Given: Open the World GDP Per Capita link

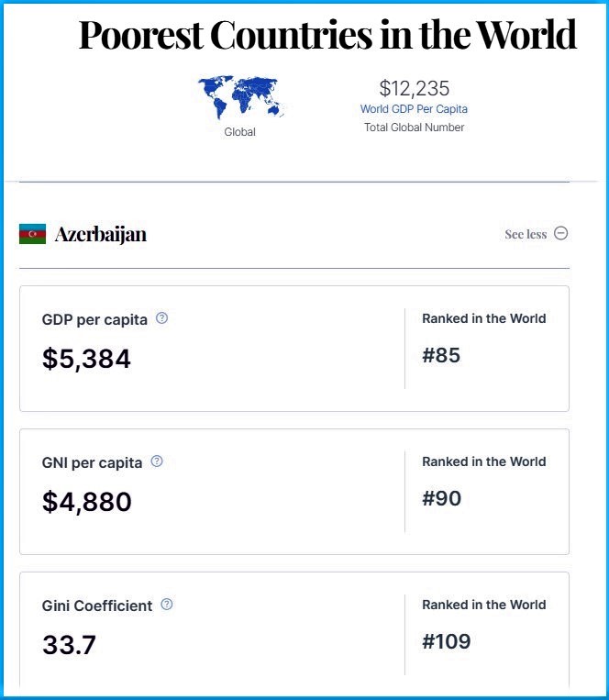Looking at the screenshot, I should click(414, 109).
